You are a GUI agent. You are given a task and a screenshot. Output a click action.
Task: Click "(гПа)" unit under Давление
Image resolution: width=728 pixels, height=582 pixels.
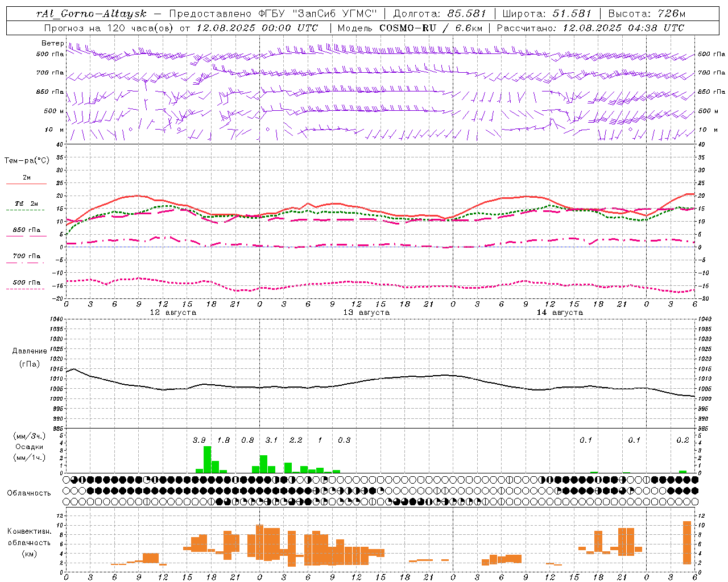[x=30, y=364]
